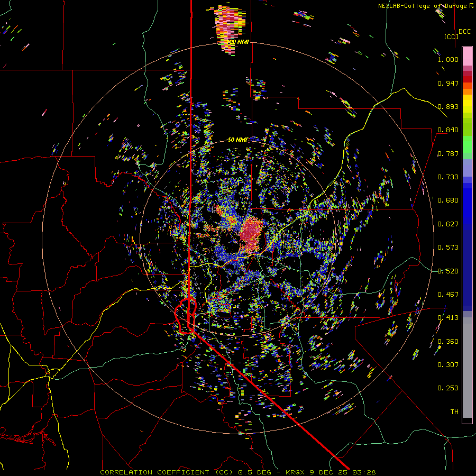The height and width of the screenshot is (476, 476).
Task: Click the 0.893 scale value
Action: tap(448, 106)
